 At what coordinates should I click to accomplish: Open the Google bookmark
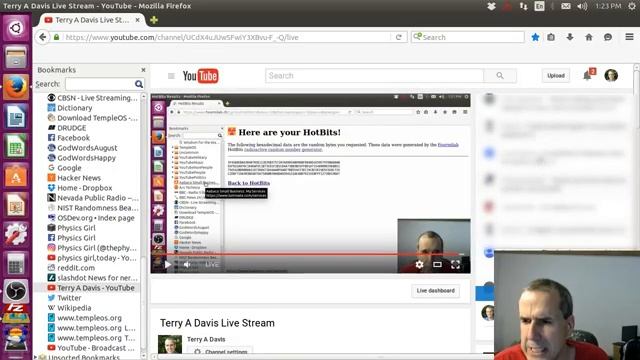(x=64, y=168)
